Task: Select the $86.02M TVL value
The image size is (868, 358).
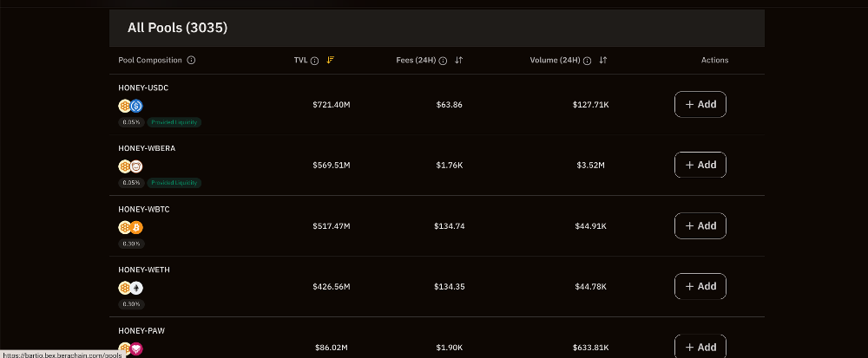Action: [332, 348]
